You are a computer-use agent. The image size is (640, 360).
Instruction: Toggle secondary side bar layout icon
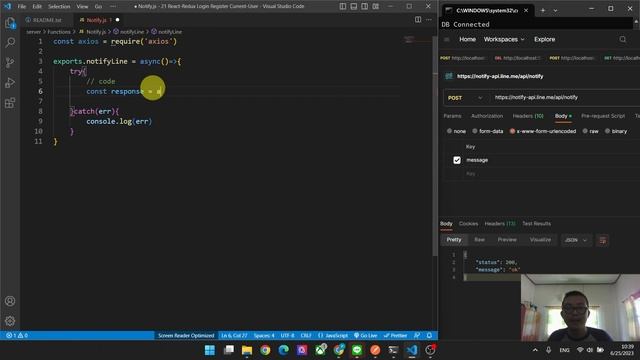(364, 7)
